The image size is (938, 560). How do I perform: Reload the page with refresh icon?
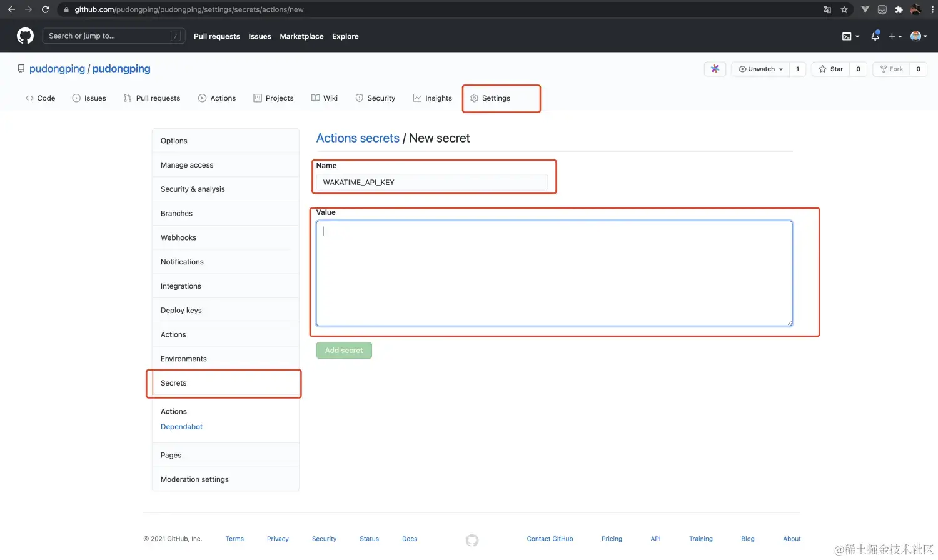[x=46, y=9]
